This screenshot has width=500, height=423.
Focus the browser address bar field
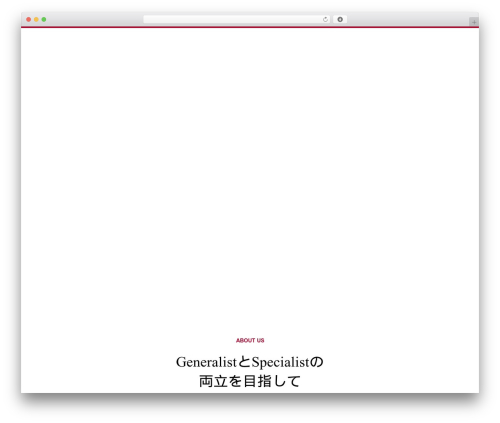[x=237, y=20]
